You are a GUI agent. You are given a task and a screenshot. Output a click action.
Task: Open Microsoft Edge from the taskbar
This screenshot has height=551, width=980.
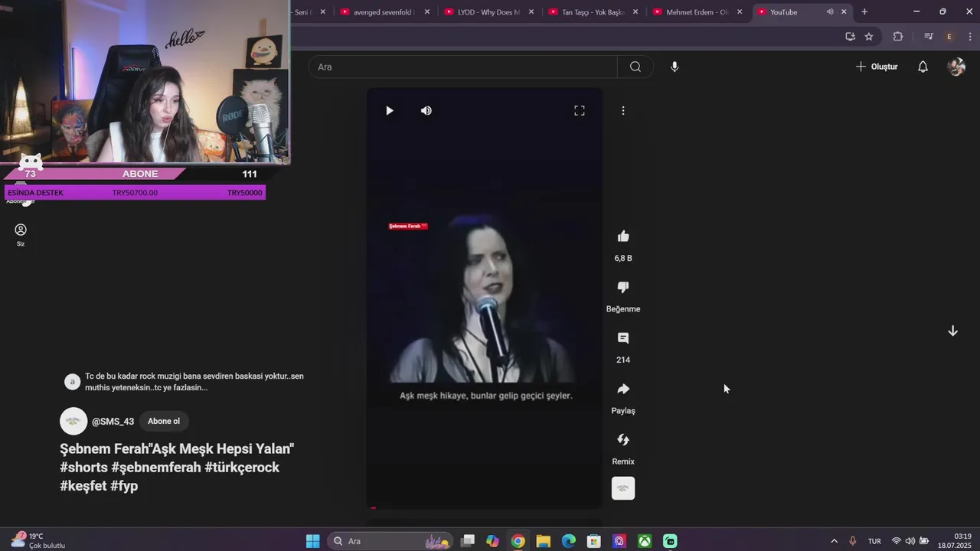[x=569, y=541]
